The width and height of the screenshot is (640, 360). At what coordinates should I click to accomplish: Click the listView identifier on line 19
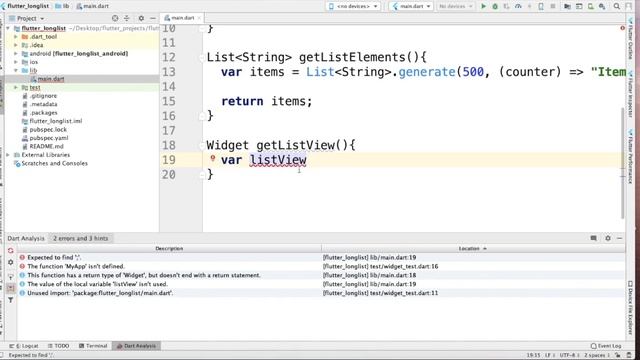coord(278,160)
